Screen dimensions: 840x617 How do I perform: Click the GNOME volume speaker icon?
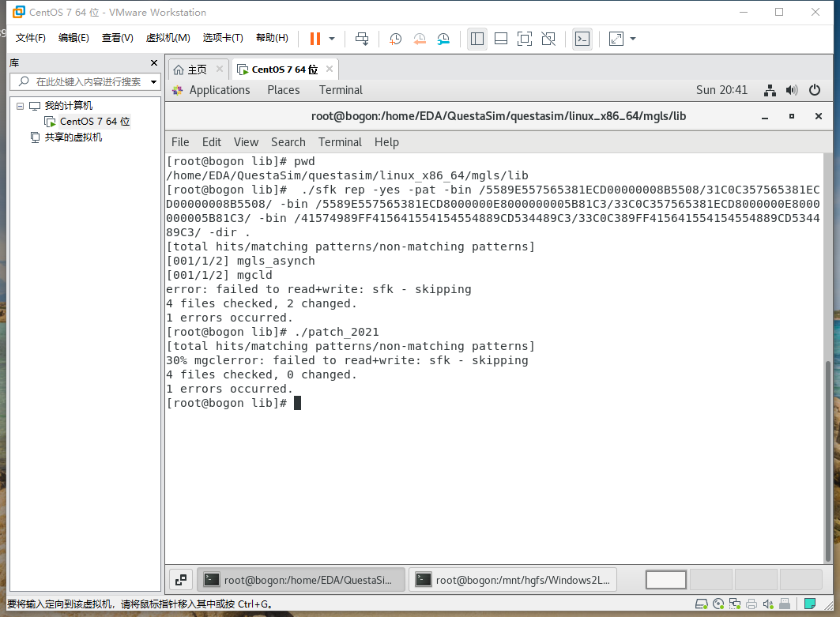tap(792, 90)
